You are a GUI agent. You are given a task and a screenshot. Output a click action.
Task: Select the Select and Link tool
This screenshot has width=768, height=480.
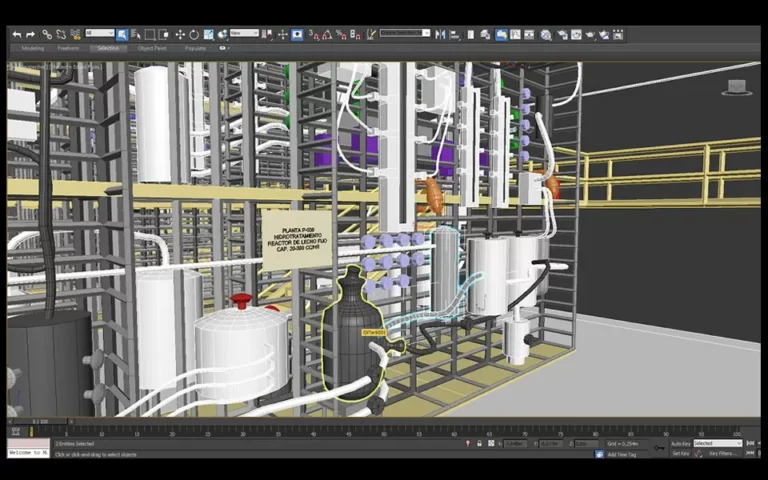point(47,34)
